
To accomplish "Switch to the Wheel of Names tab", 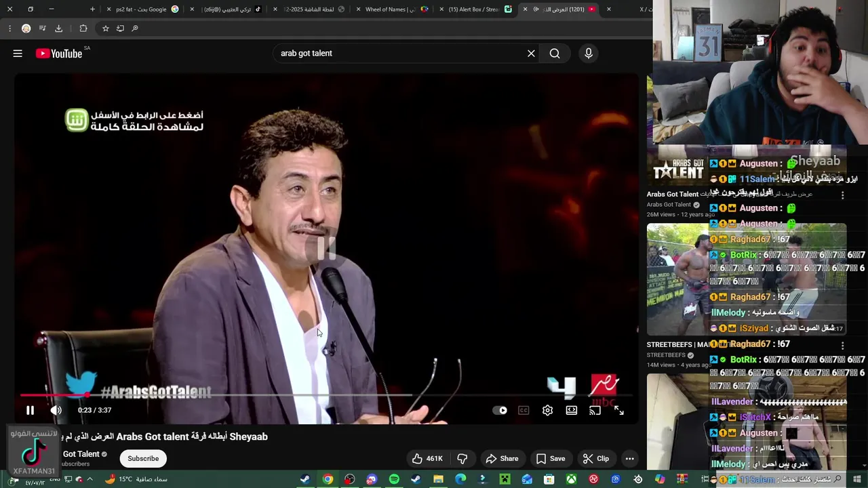I will pyautogui.click(x=393, y=9).
